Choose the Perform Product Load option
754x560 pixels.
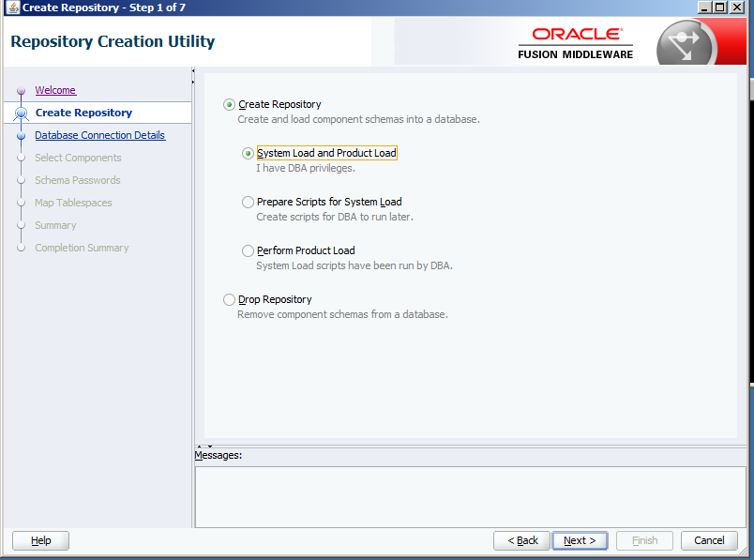coord(249,251)
